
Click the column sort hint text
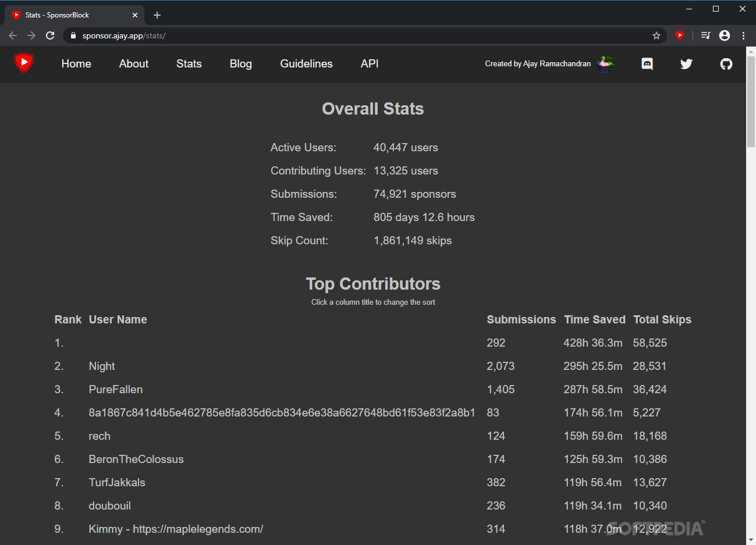(373, 302)
